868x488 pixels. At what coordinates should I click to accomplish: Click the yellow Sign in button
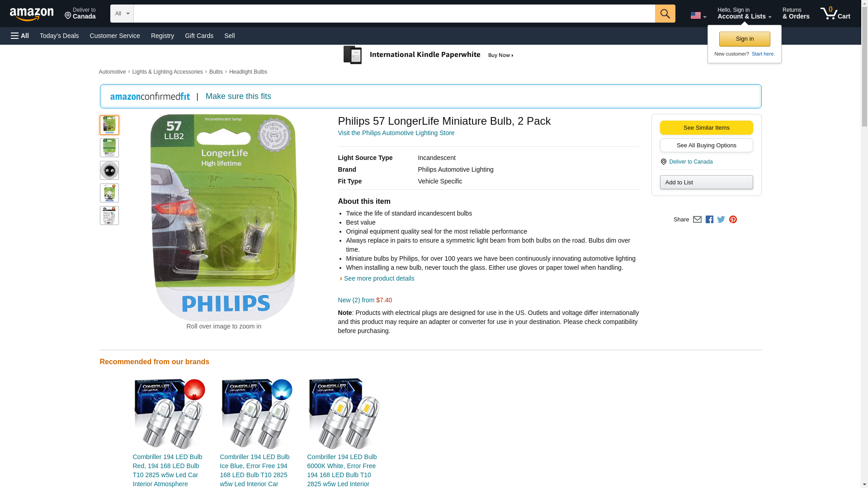[745, 39]
